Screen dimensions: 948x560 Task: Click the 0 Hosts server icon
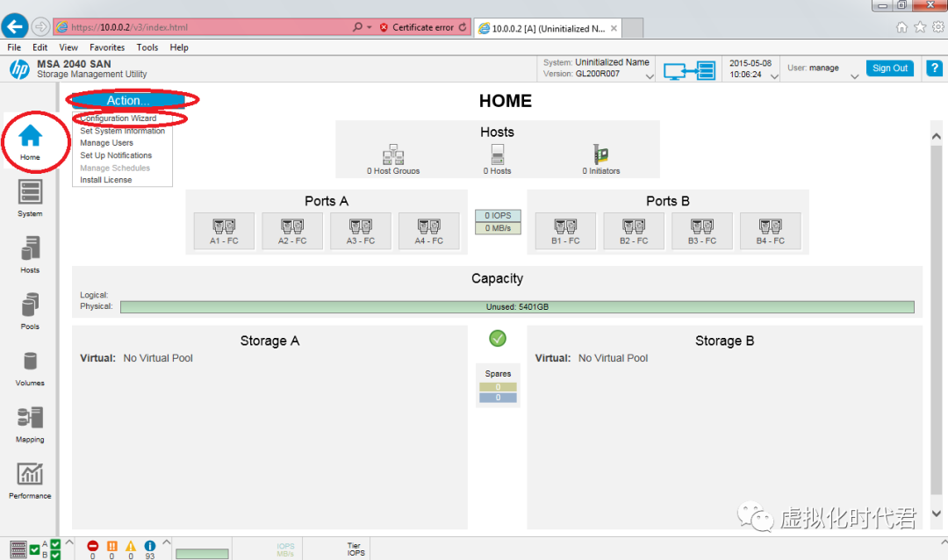pos(498,154)
